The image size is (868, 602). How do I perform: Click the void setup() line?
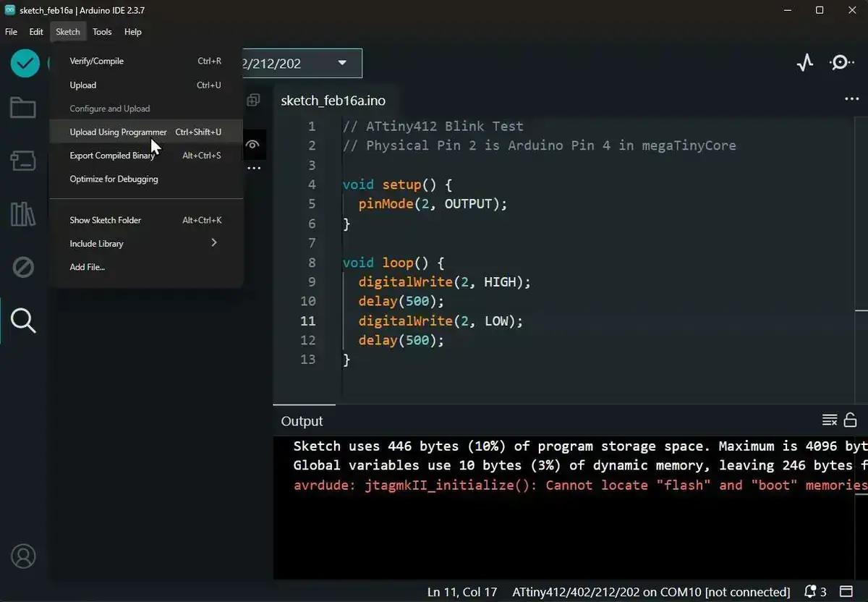(397, 185)
